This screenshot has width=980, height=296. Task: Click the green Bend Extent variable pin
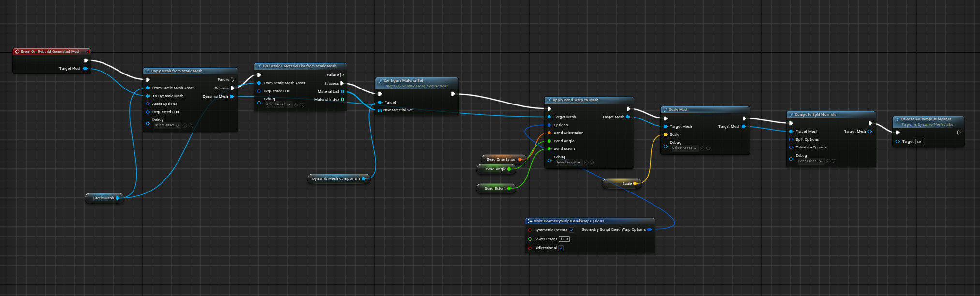click(509, 188)
